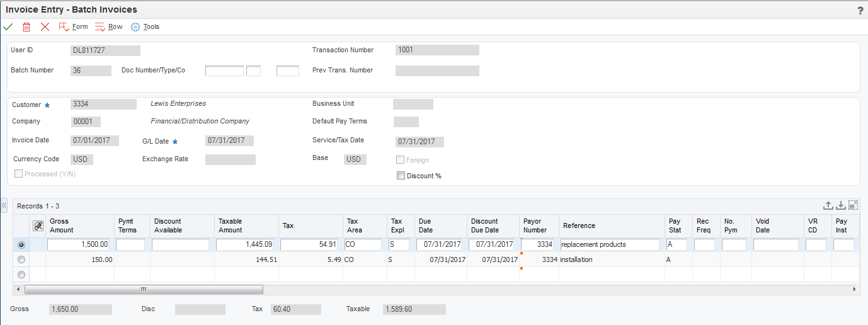Click the red Delete trash can icon
The width and height of the screenshot is (868, 325).
coord(26,27)
